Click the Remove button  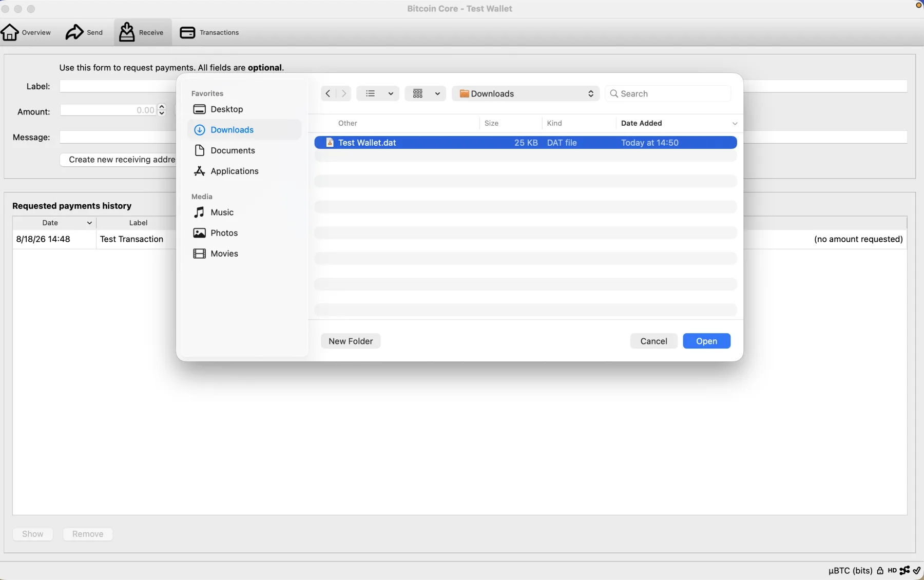(88, 534)
